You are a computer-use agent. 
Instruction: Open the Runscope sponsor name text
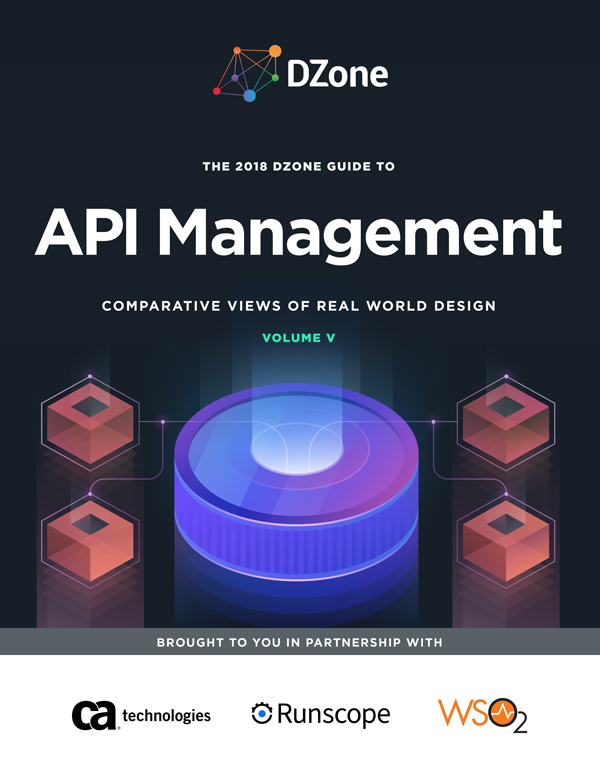pos(333,715)
